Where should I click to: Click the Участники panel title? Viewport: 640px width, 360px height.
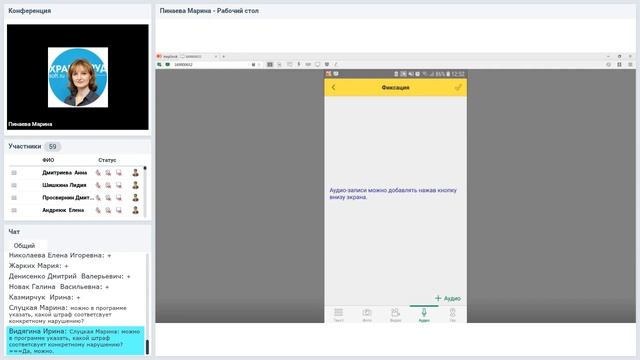[x=24, y=146]
